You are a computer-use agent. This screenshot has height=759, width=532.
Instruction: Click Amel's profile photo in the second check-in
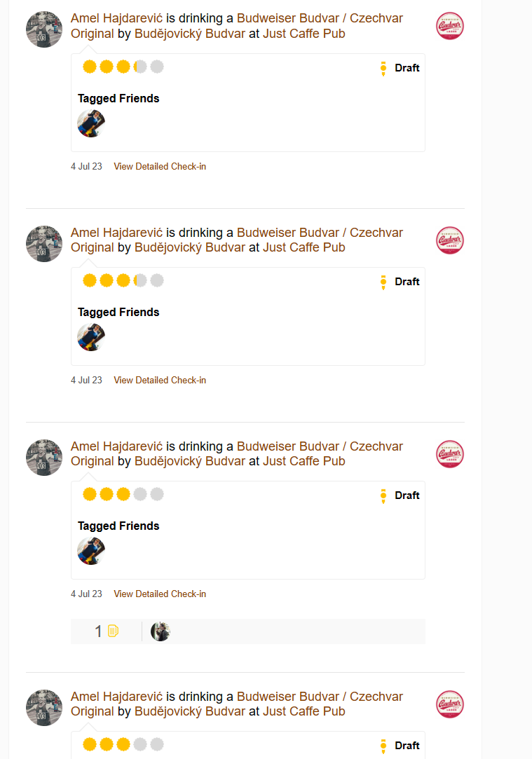pos(44,243)
